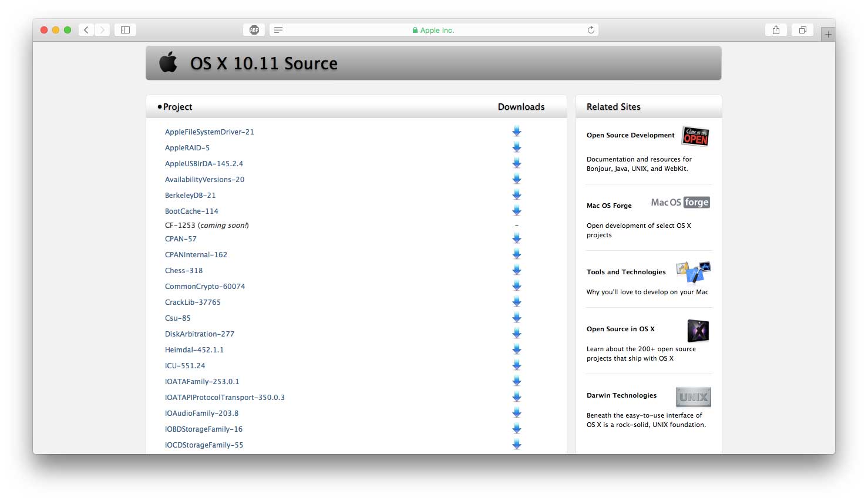The height and width of the screenshot is (501, 868).
Task: Open the AppleRAID-5 project link
Action: (x=187, y=148)
